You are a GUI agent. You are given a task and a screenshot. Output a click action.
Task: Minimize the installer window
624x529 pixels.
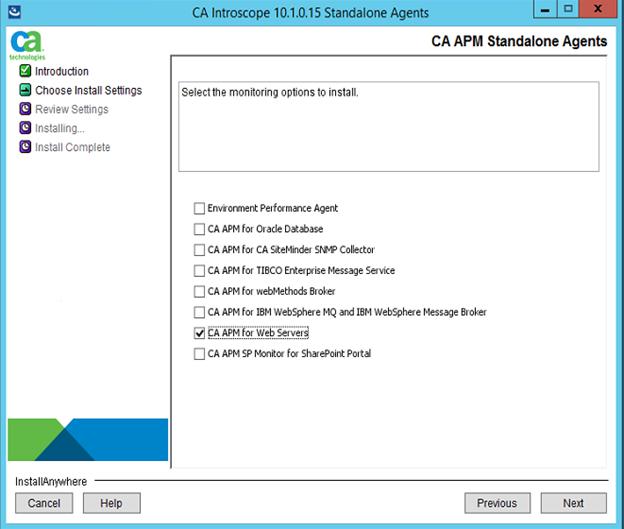pyautogui.click(x=545, y=10)
